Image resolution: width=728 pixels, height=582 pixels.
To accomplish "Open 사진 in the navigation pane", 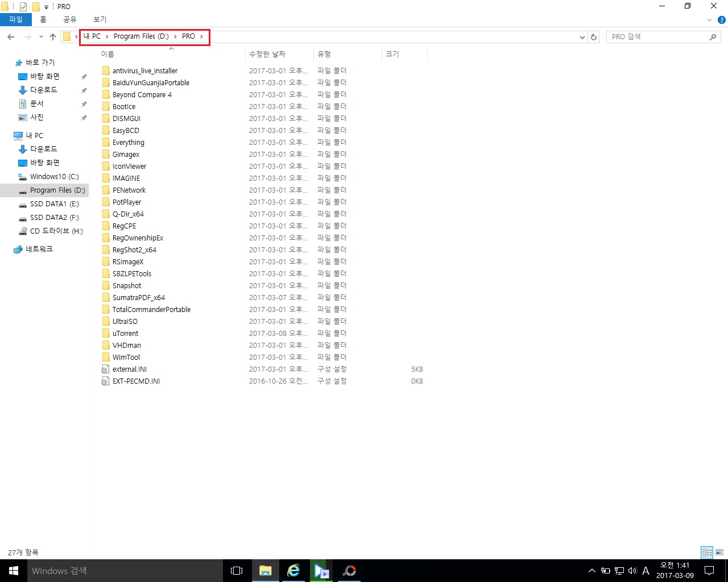I will pos(37,117).
